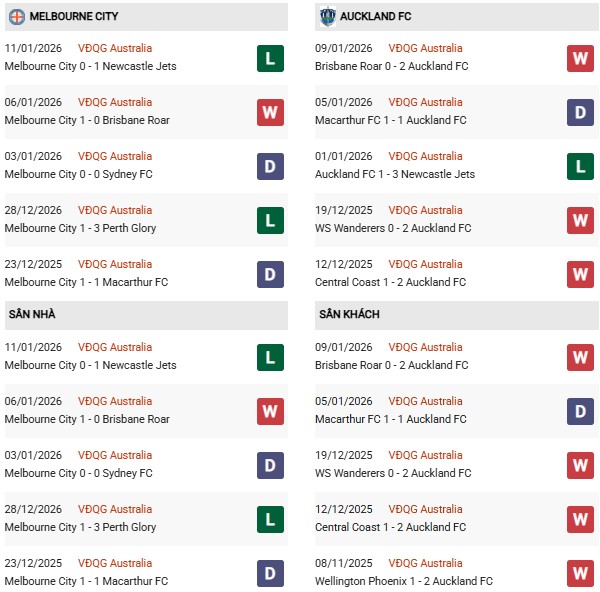The image size is (600, 592).
Task: Click D badge for Sydney FC draw under SÂN NHÀ
Action: [x=270, y=465]
